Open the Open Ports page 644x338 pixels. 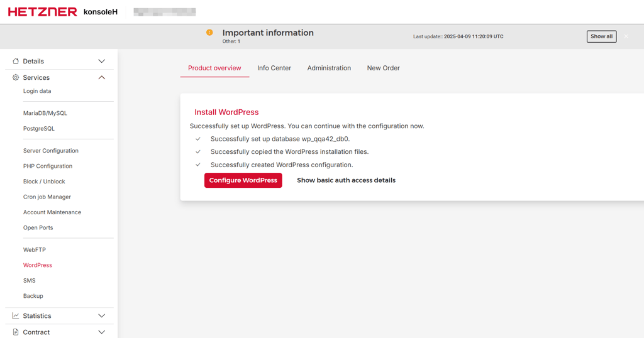point(38,227)
